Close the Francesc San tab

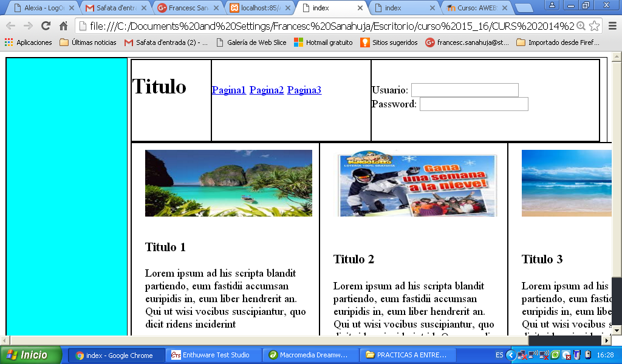tap(216, 8)
